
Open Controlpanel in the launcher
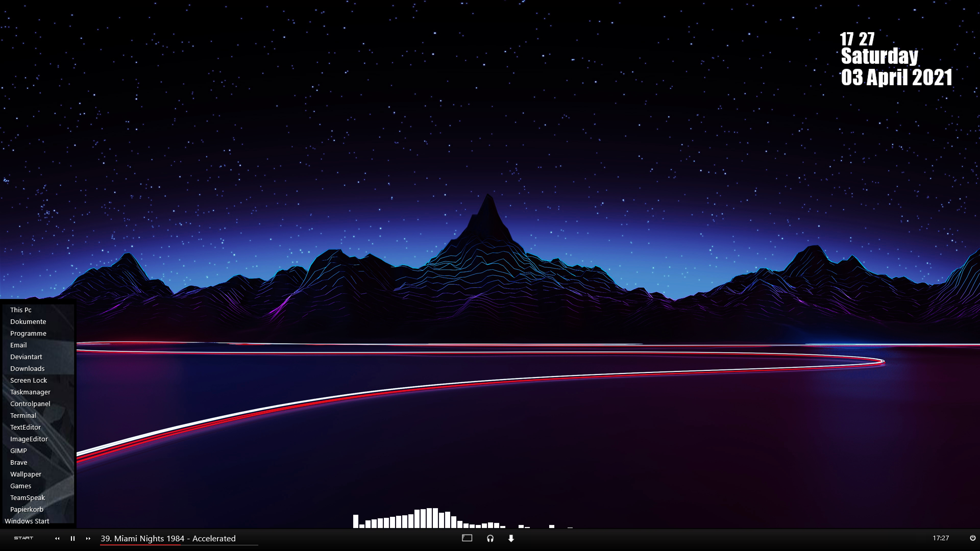[x=30, y=404]
